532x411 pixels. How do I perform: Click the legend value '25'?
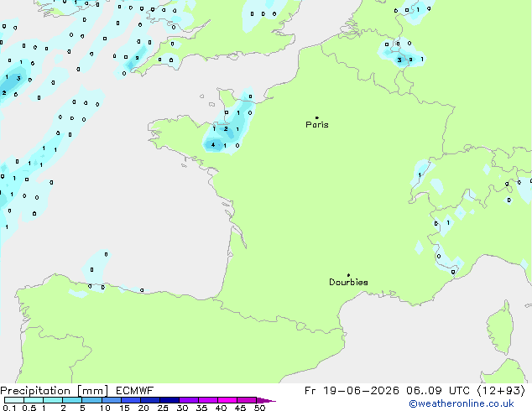click(163, 408)
